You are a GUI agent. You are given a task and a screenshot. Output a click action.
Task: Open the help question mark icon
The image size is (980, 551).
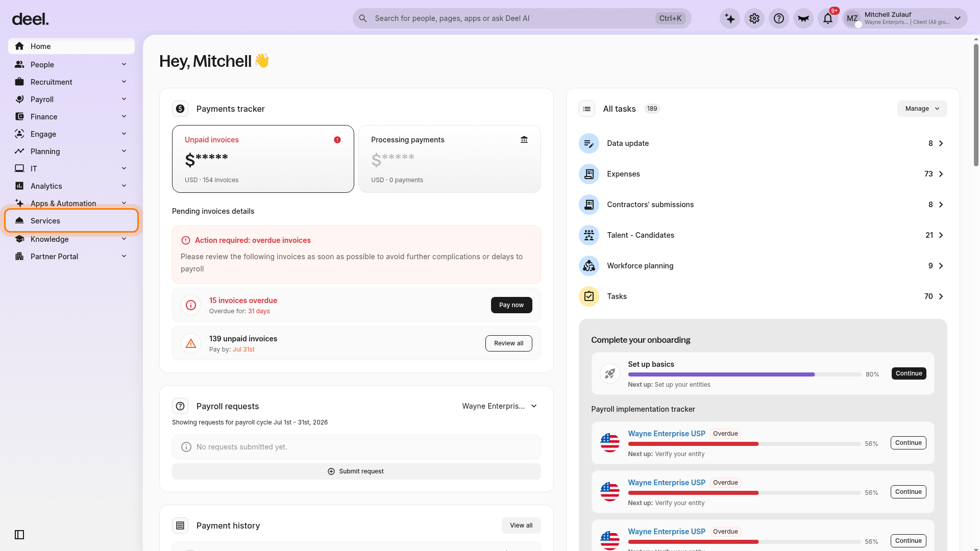[x=779, y=18]
